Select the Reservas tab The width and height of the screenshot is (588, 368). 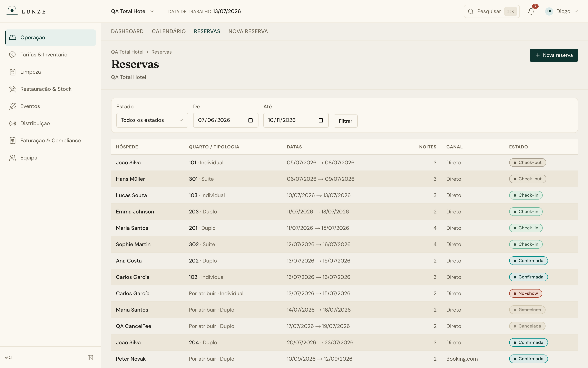pyautogui.click(x=207, y=31)
